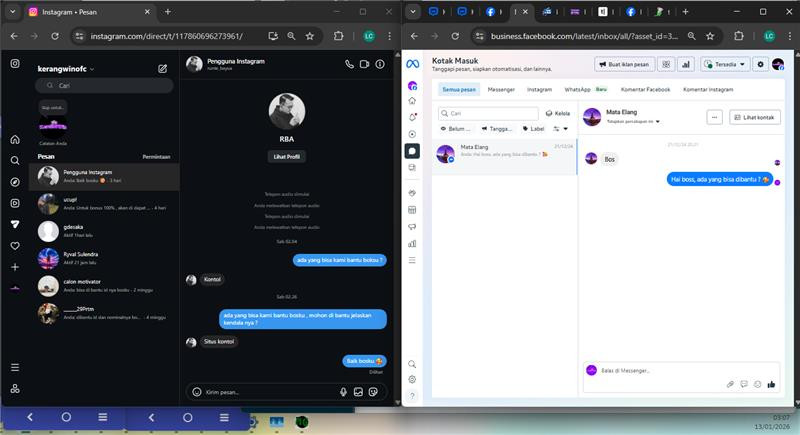Click the Buat iklan pesan button
This screenshot has height=435, width=800.
(624, 64)
